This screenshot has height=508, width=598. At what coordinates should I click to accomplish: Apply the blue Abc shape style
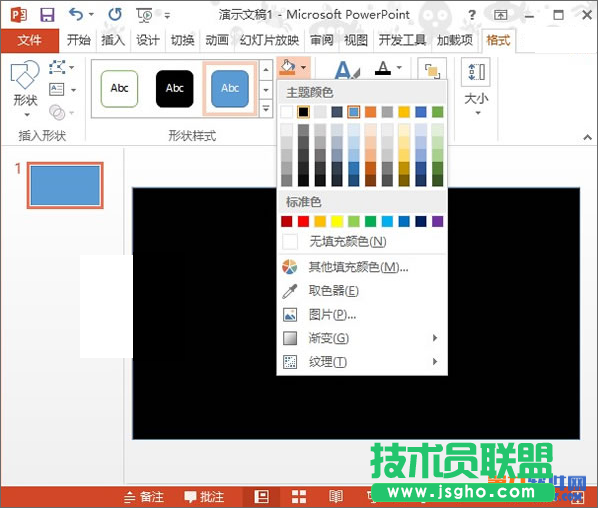pyautogui.click(x=230, y=88)
